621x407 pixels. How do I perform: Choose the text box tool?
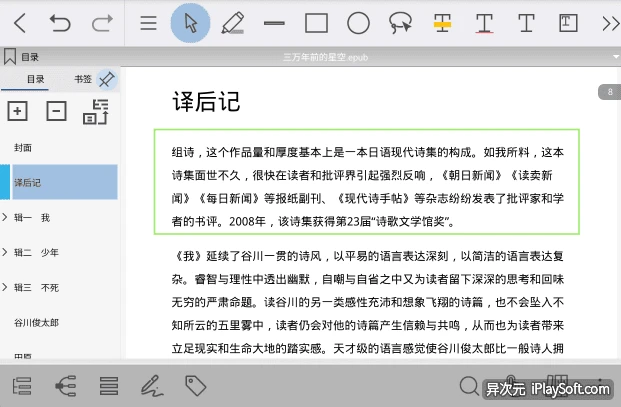click(568, 23)
